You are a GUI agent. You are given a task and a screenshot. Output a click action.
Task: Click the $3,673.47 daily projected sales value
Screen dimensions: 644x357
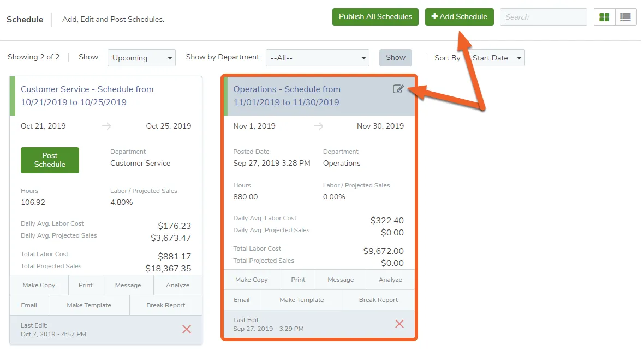(x=171, y=238)
